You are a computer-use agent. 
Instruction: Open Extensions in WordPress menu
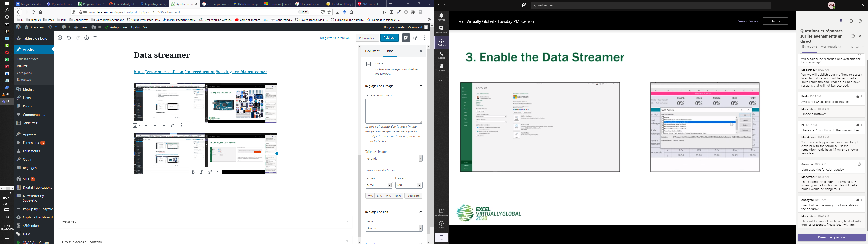[x=31, y=143]
